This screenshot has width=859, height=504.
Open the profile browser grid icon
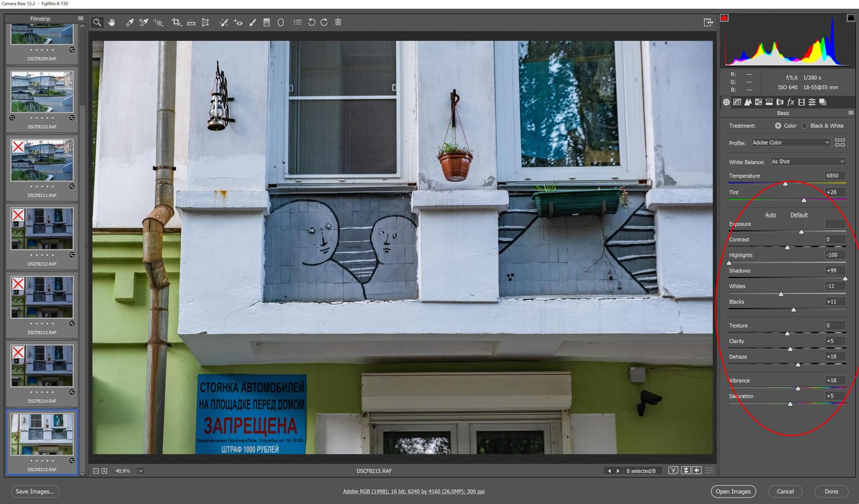tap(840, 142)
